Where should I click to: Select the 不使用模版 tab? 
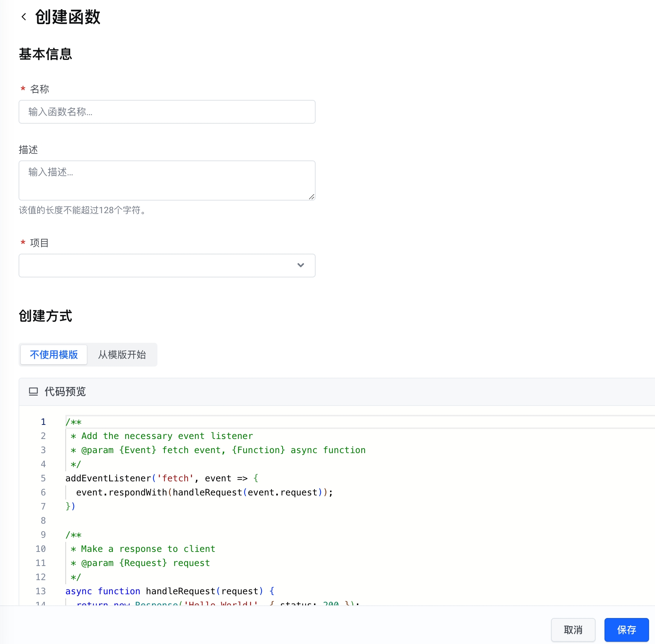pos(54,355)
